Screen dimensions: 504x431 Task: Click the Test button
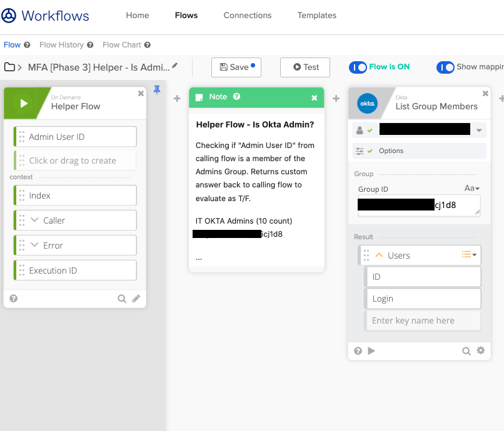pos(305,67)
